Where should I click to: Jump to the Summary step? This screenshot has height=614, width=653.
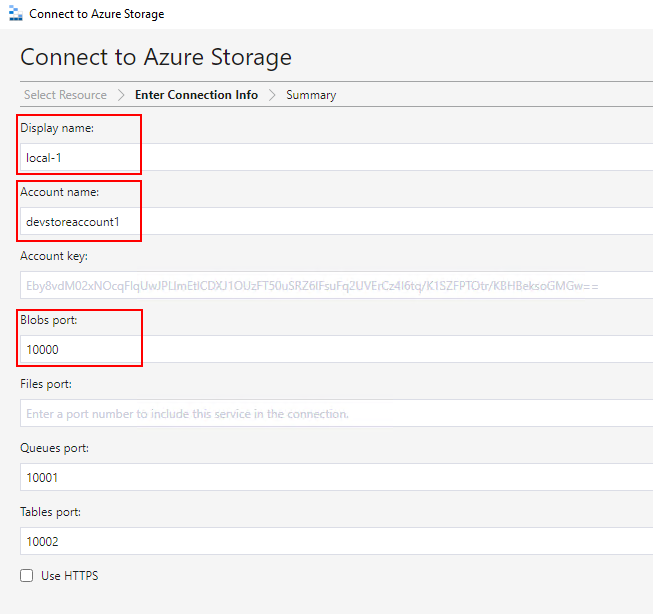311,95
